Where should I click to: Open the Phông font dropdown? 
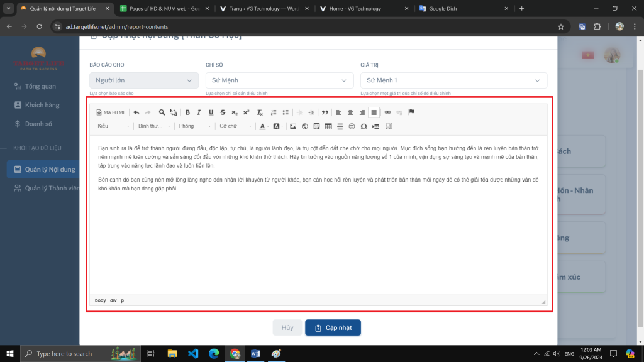[195, 126]
